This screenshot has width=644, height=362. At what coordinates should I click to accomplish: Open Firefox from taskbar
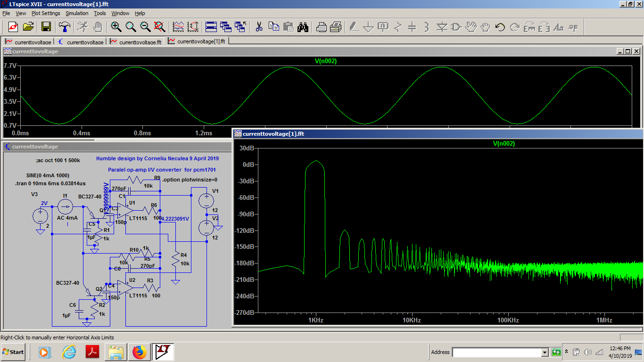[140, 352]
